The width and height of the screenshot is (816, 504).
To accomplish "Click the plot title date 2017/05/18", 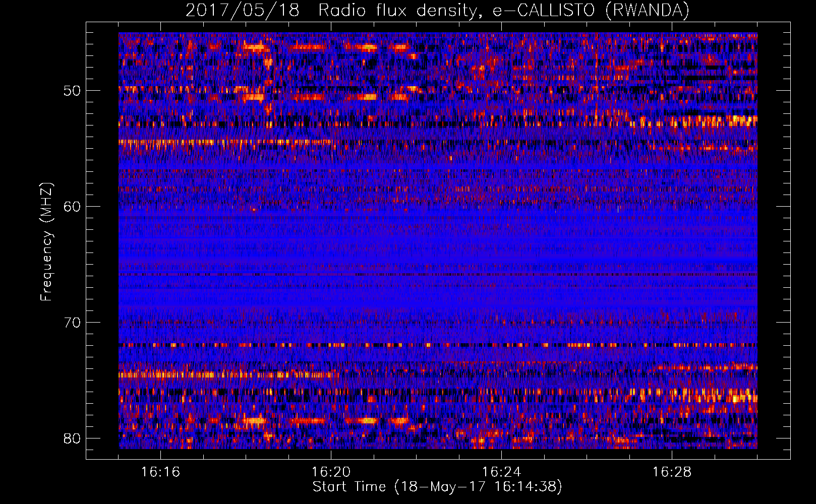I will tap(243, 11).
